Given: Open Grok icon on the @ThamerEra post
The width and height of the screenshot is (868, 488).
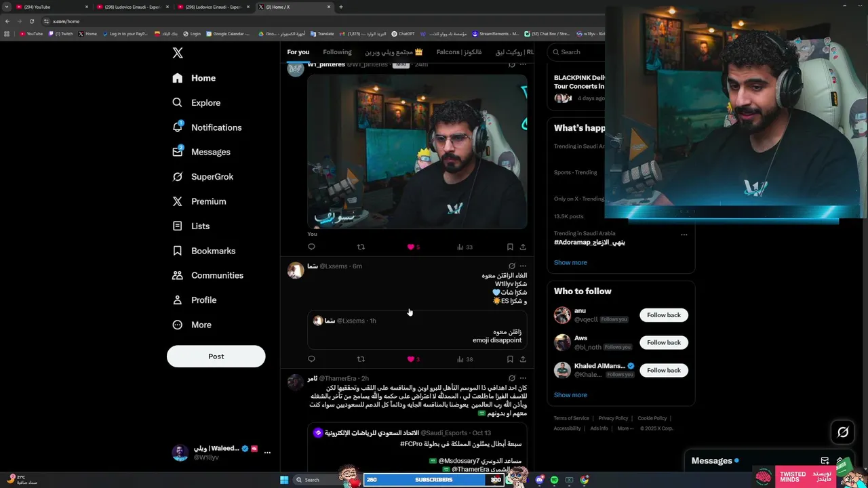Looking at the screenshot, I should pyautogui.click(x=512, y=378).
